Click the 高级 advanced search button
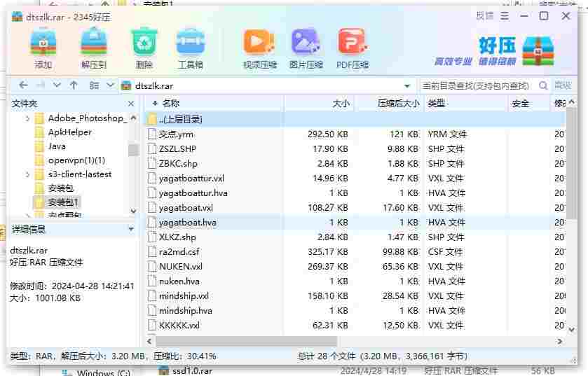The width and height of the screenshot is (588, 376). (x=563, y=85)
